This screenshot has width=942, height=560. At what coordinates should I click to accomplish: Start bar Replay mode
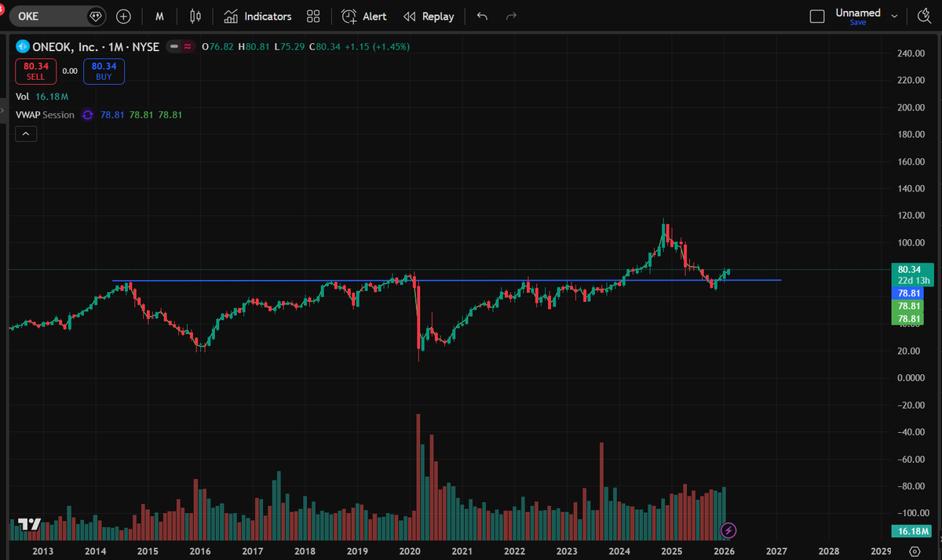[x=429, y=16]
